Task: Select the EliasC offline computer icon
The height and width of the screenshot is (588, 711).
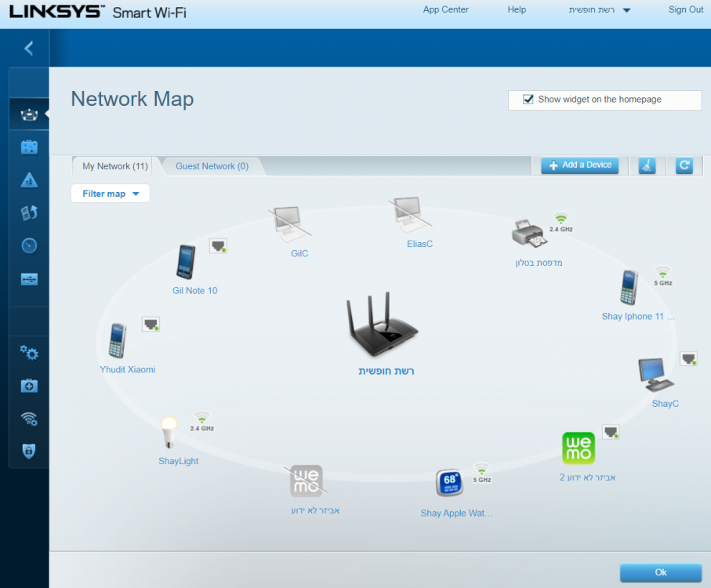Action: point(410,213)
